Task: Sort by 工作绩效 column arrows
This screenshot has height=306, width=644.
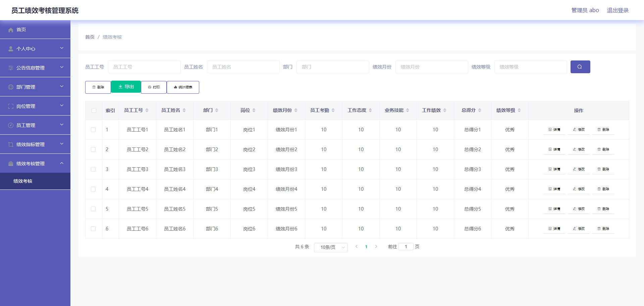Action: click(445, 110)
